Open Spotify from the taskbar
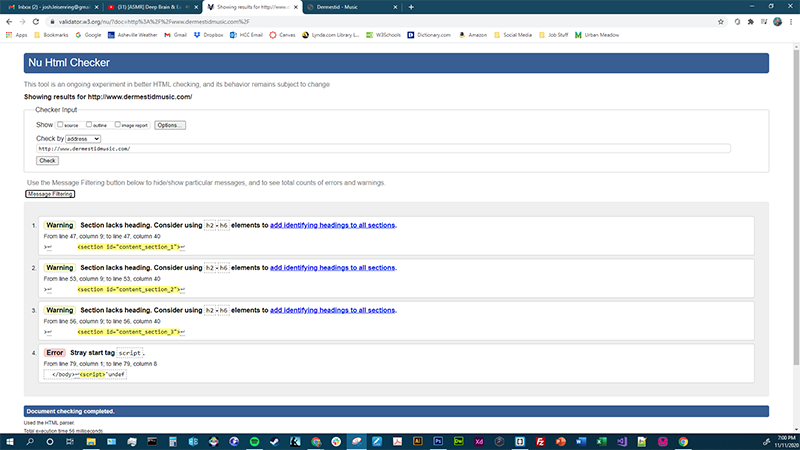Image resolution: width=800 pixels, height=450 pixels. tap(254, 442)
